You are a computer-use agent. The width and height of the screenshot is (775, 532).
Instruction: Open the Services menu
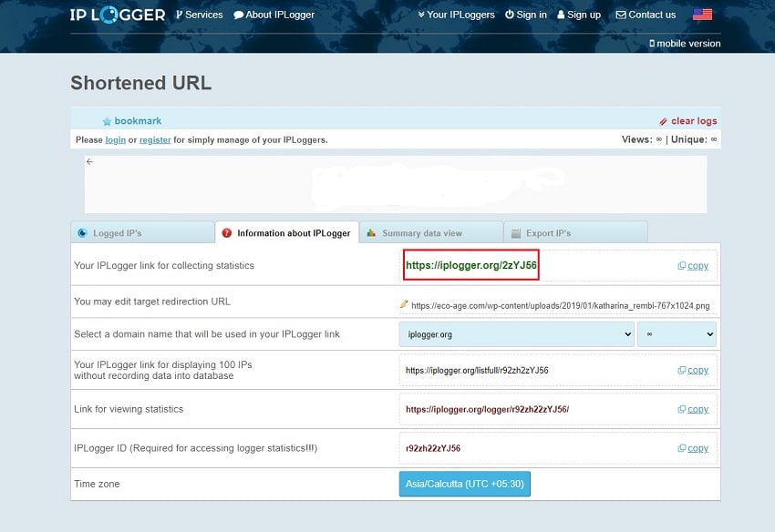point(200,15)
